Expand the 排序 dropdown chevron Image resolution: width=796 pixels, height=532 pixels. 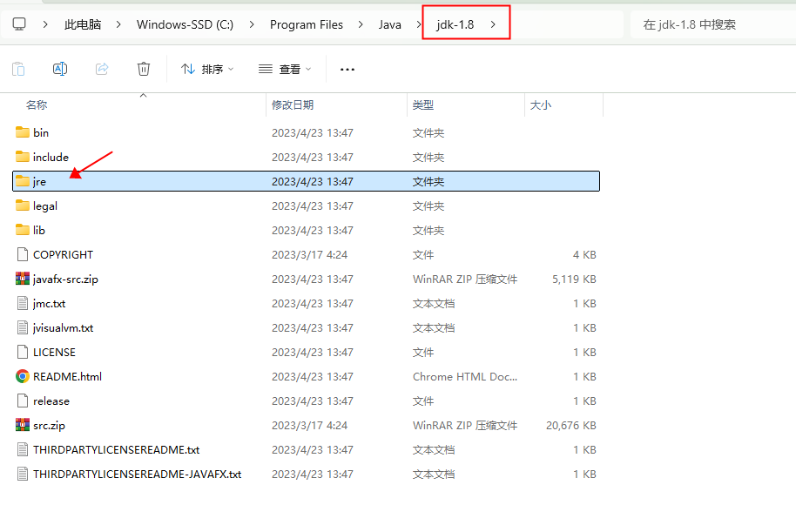point(229,68)
